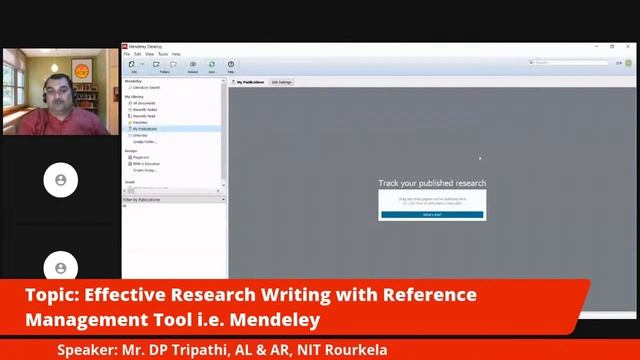This screenshot has width=640, height=360.
Task: Minimize the Mendeley Desktop window
Action: point(597,47)
